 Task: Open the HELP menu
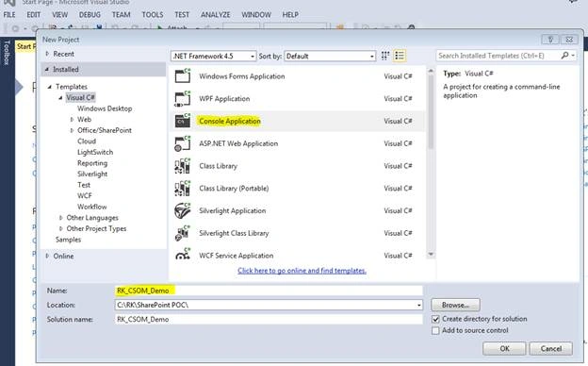tap(290, 15)
